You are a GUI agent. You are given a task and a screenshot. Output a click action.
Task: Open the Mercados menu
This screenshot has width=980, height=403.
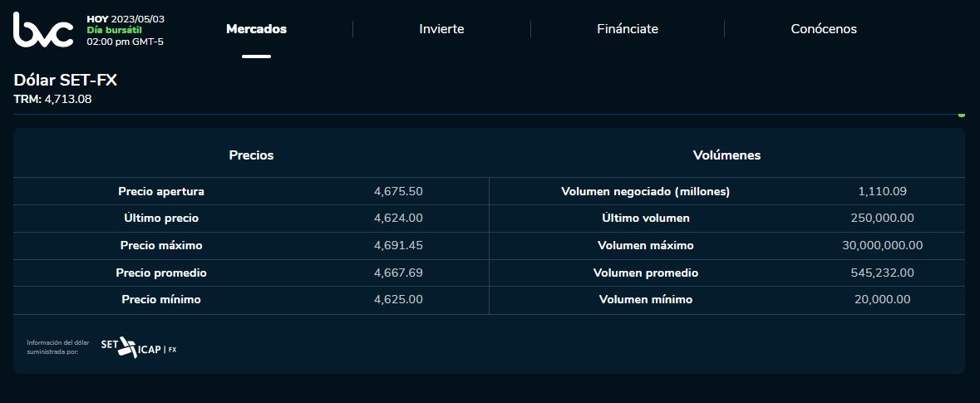pos(256,29)
